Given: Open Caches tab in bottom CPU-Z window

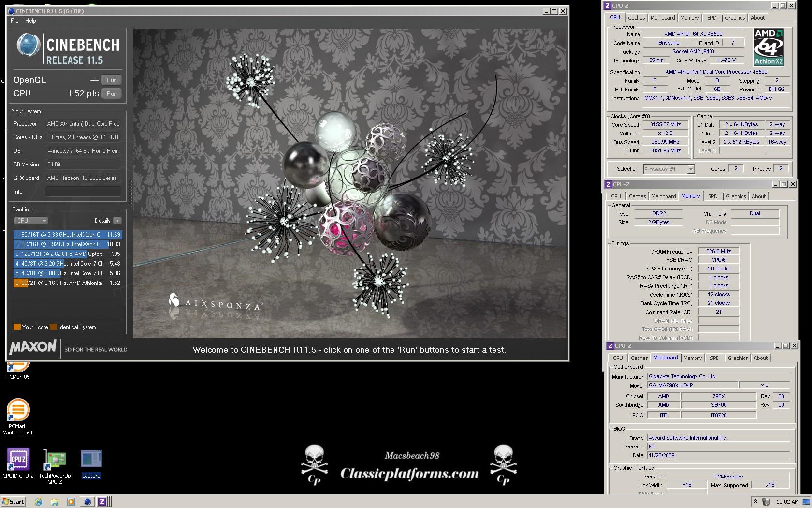Looking at the screenshot, I should click(x=639, y=358).
